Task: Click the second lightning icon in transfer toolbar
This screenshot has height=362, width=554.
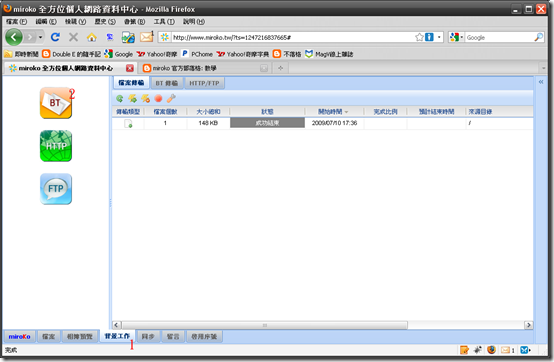Action: tap(132, 99)
